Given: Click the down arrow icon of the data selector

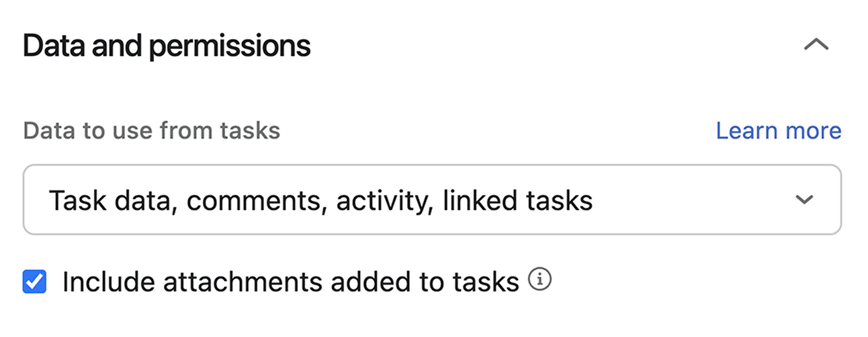Looking at the screenshot, I should point(804,200).
